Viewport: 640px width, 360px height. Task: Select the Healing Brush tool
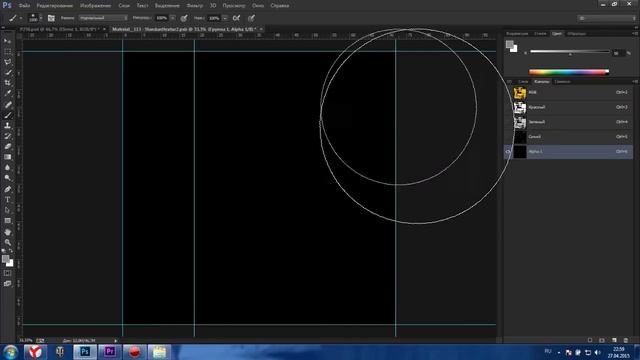[7, 104]
